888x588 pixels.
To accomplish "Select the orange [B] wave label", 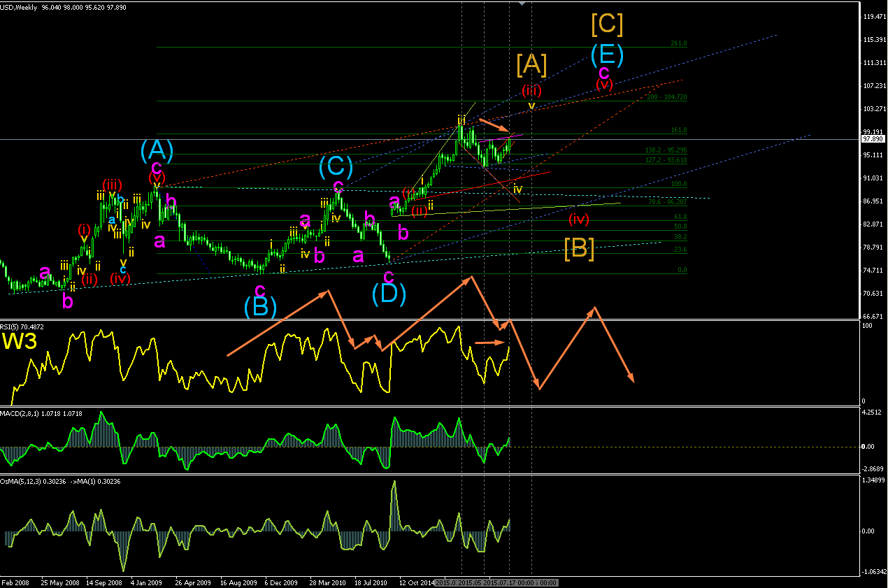I will click(579, 248).
